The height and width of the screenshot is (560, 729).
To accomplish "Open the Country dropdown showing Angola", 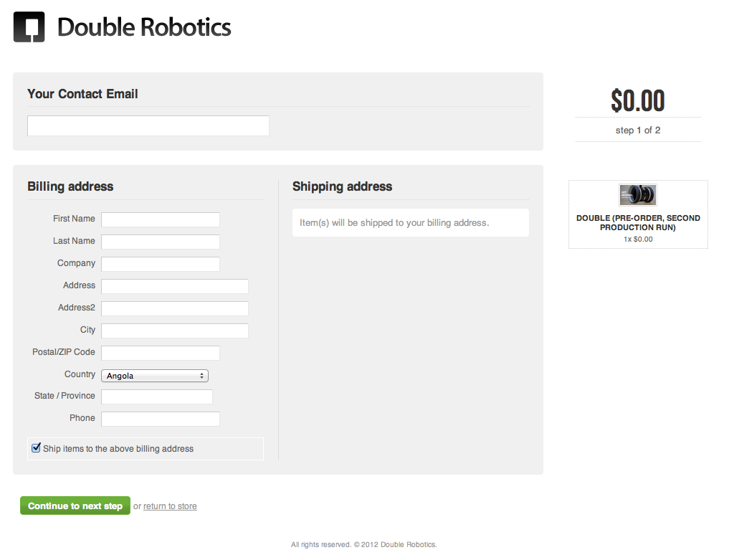I will (x=155, y=375).
